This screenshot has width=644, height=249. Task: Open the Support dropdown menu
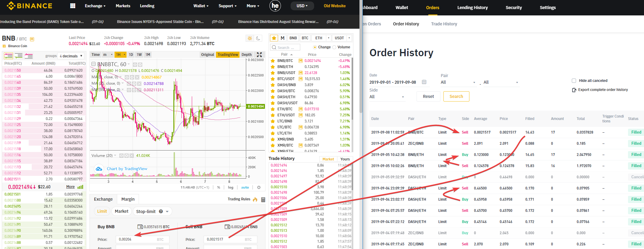[x=227, y=6]
